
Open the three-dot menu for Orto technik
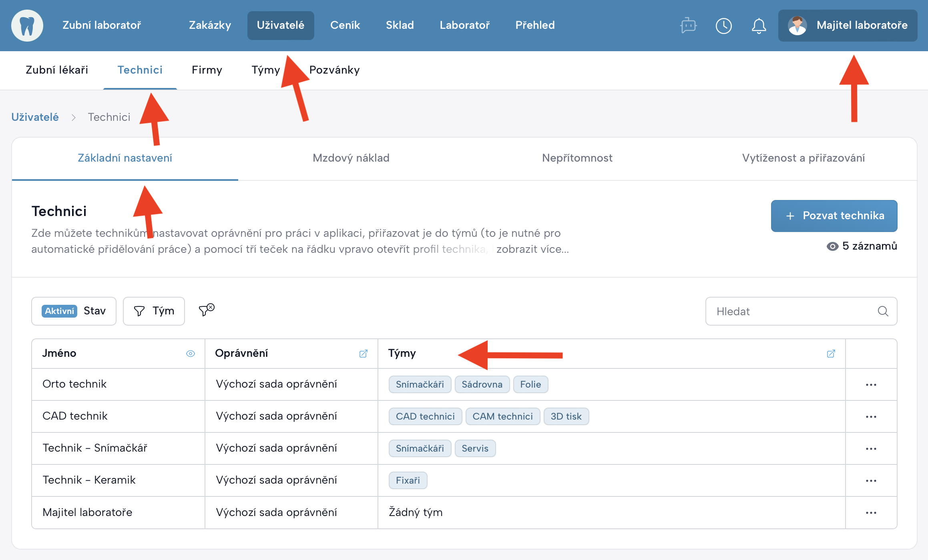pyautogui.click(x=871, y=385)
